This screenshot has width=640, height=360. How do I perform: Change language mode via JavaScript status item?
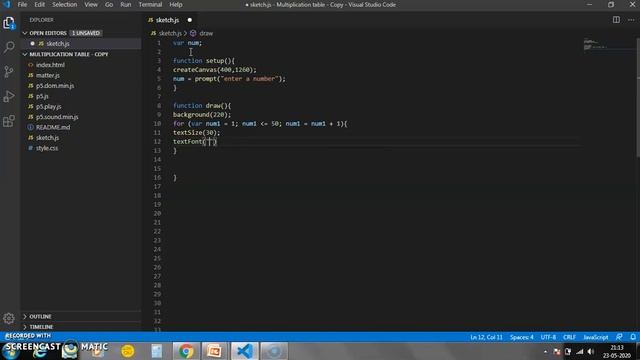596,337
